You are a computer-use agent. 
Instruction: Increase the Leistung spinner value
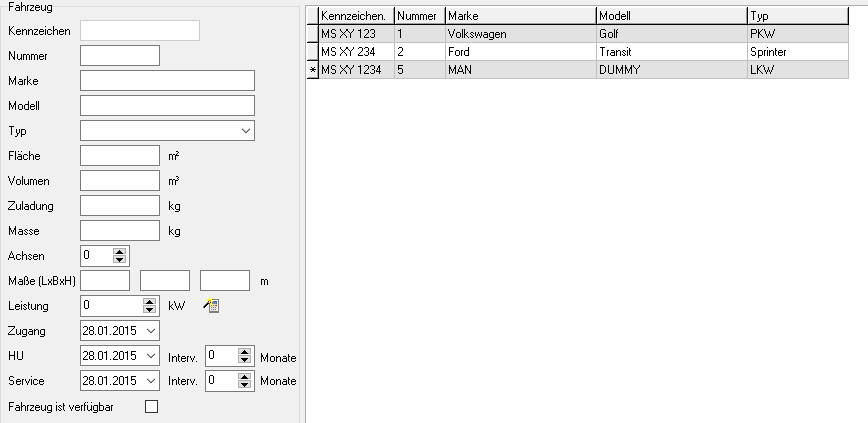point(149,302)
